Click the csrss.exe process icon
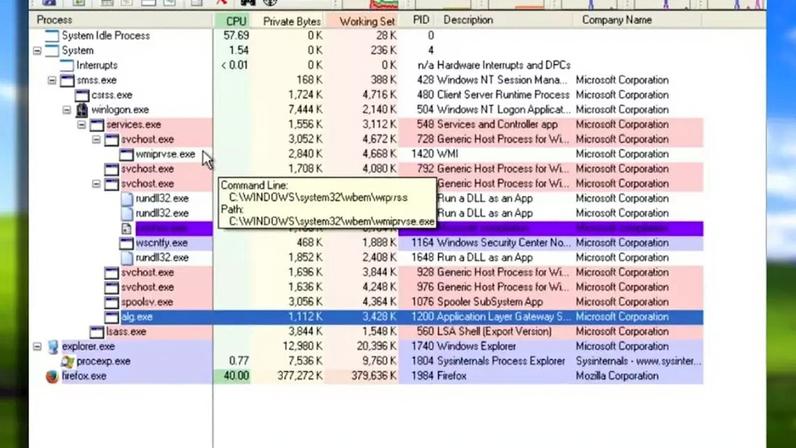This screenshot has width=796, height=448. [x=82, y=95]
